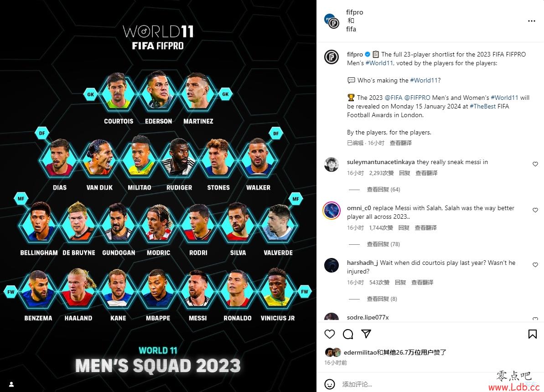Open the three-dot more options menu

click(532, 21)
